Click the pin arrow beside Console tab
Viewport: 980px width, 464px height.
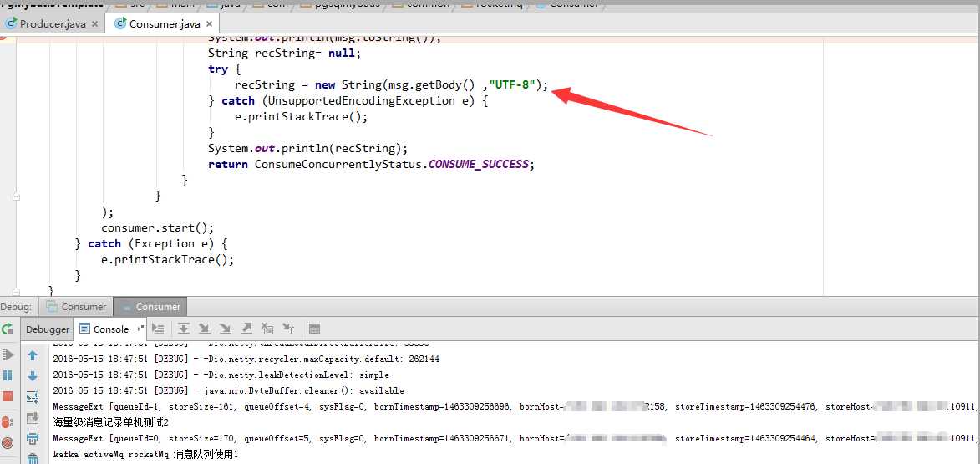coord(138,329)
